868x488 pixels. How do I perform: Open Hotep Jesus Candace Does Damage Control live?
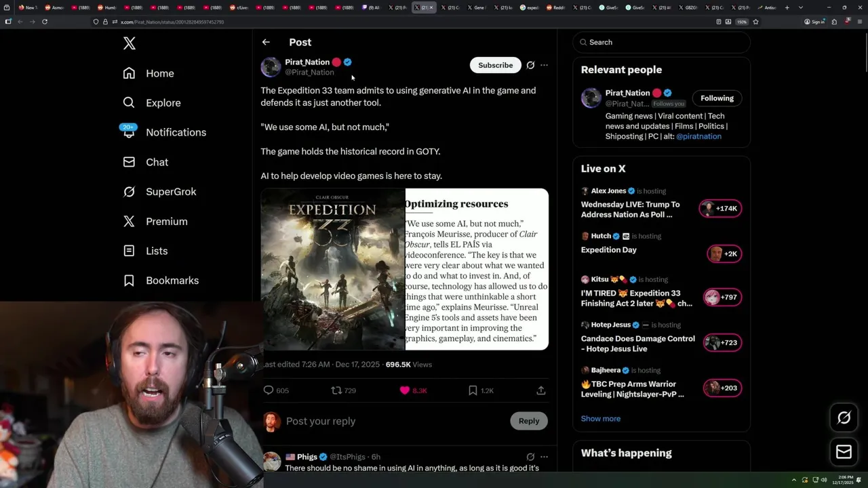tap(637, 344)
